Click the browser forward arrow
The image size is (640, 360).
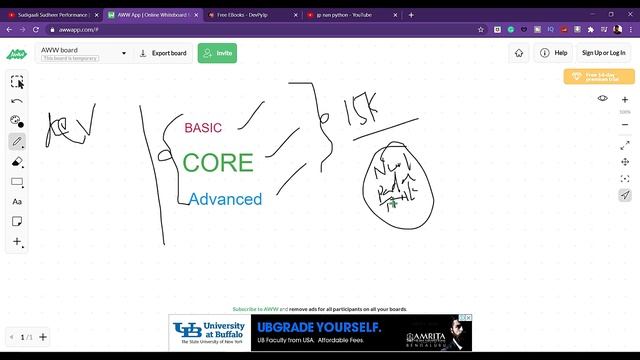click(22, 29)
